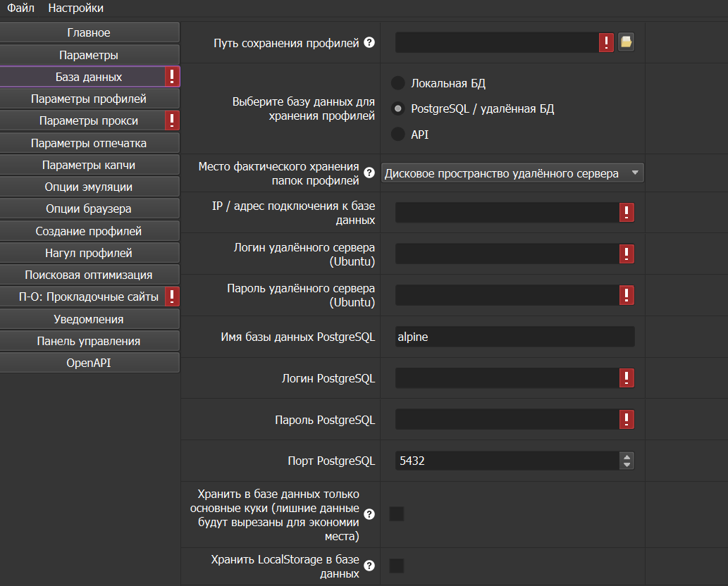Open the Опции эмуляции section
Screen dimensions: 728x586
point(89,187)
